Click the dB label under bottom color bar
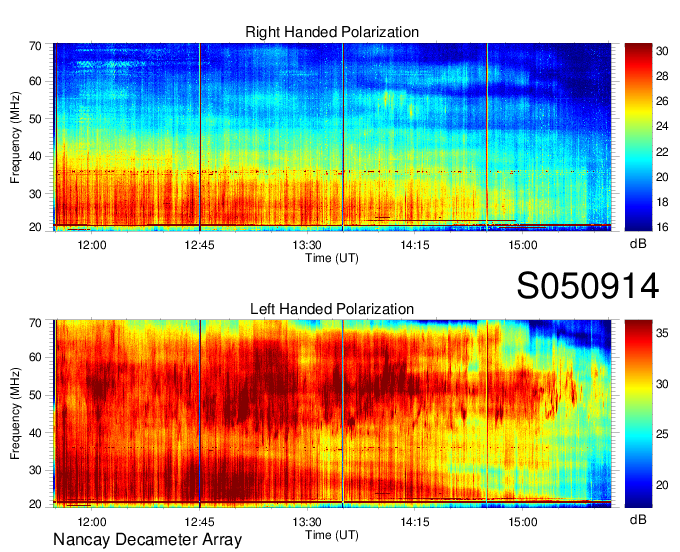 (638, 519)
